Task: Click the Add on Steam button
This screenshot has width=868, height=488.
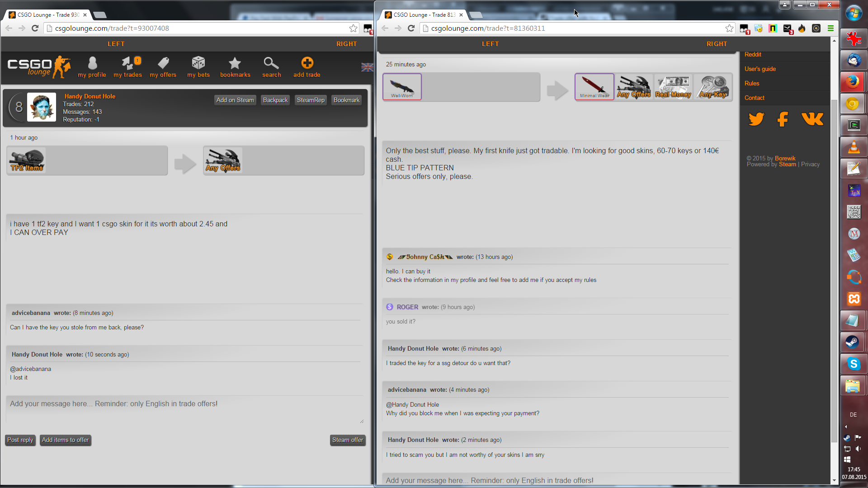Action: [235, 100]
